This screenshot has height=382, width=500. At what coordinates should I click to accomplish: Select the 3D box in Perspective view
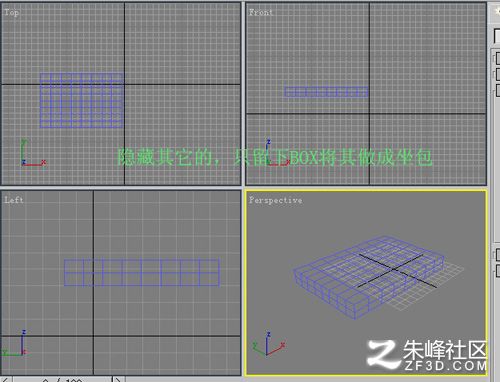pyautogui.click(x=368, y=277)
